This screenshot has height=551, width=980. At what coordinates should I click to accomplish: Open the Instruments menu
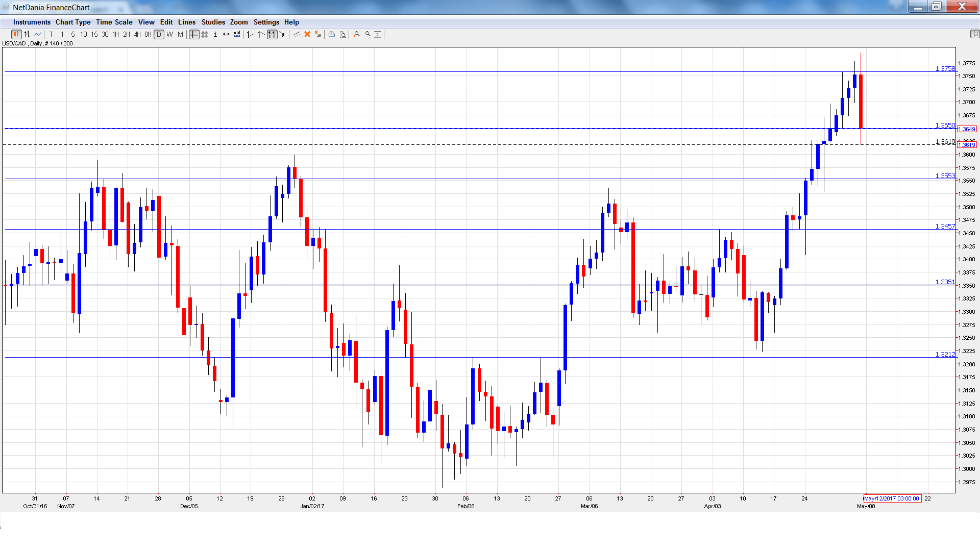click(x=32, y=22)
